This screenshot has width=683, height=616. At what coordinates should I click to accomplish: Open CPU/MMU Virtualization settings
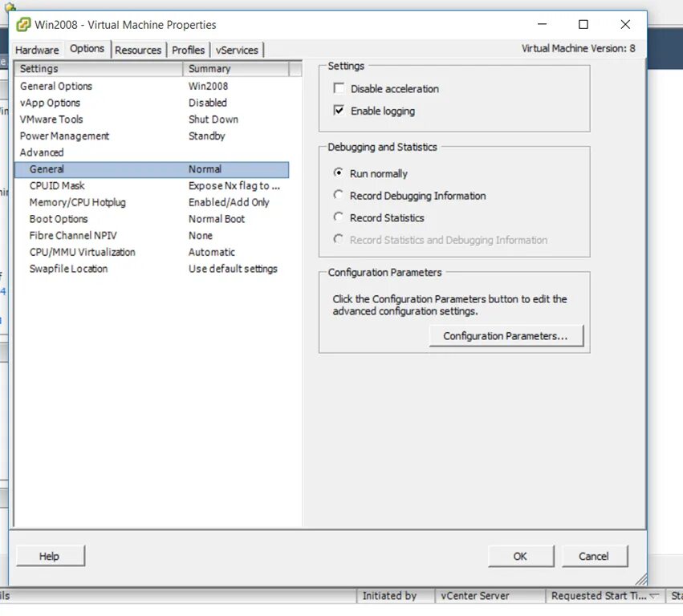152,252
